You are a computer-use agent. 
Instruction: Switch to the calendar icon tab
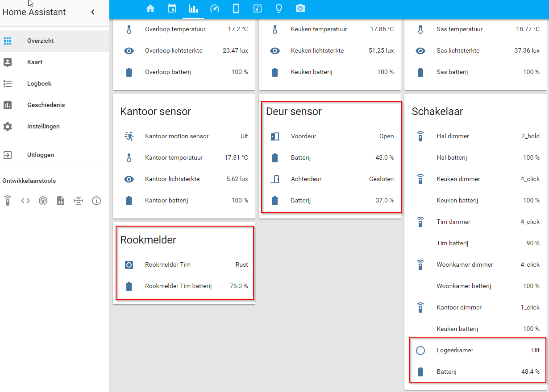click(x=172, y=8)
